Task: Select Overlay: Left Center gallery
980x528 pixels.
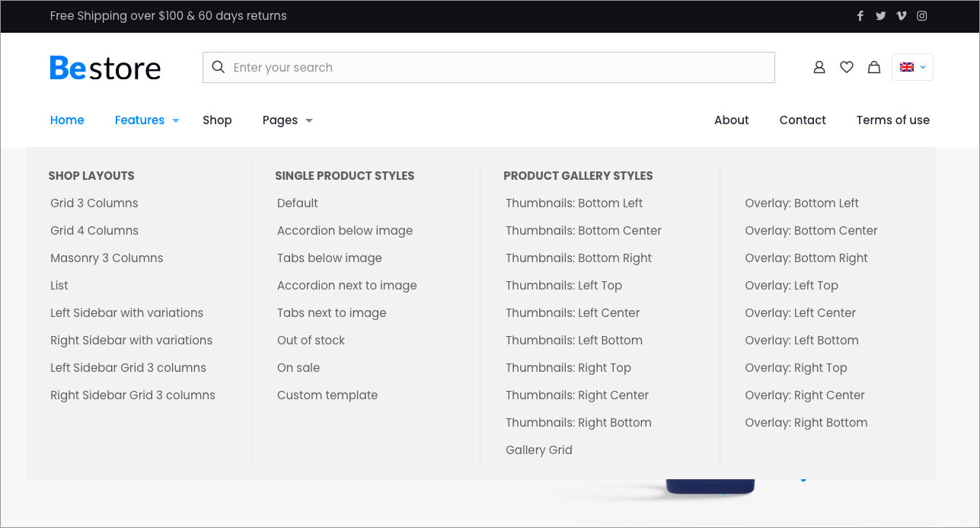Action: 800,312
